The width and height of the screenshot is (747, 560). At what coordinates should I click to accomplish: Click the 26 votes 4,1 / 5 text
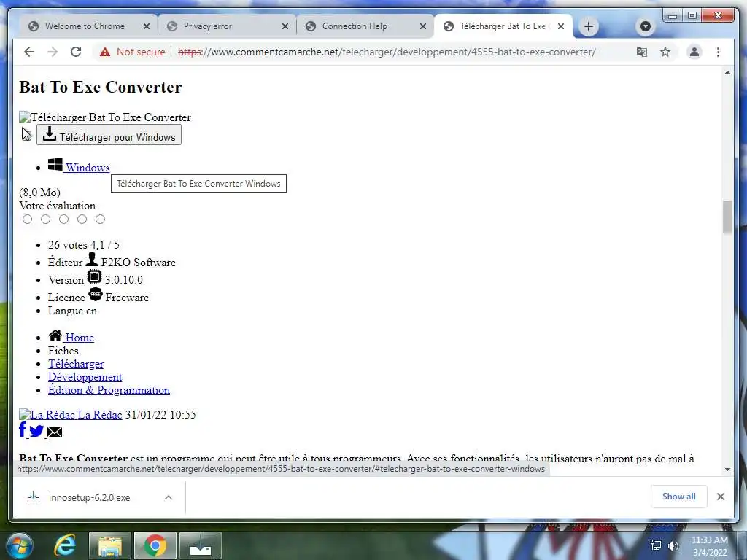point(84,245)
